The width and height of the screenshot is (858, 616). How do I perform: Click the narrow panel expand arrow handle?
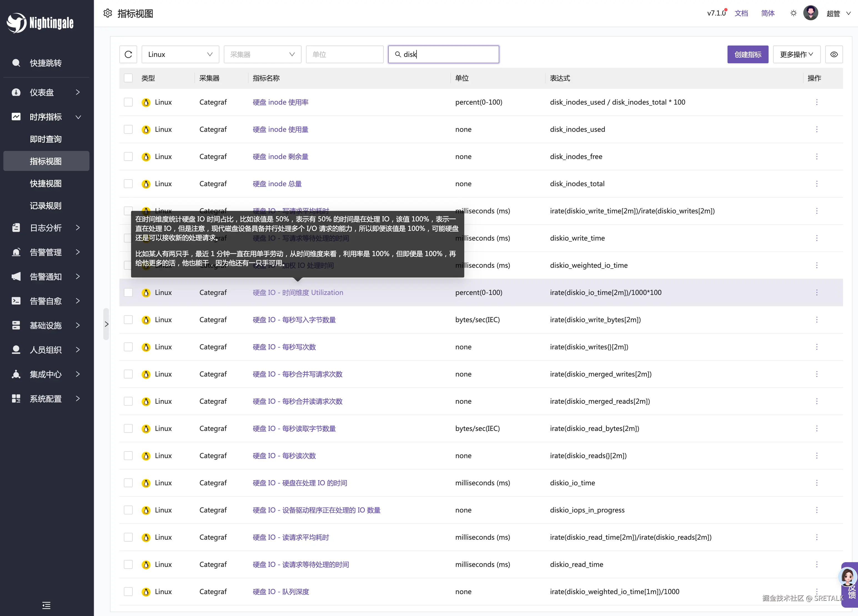coord(106,324)
